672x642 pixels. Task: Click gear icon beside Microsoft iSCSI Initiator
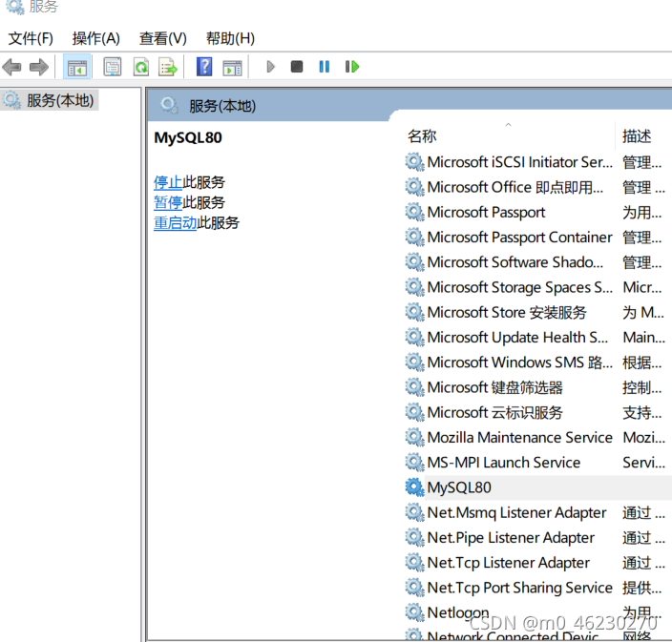(414, 162)
